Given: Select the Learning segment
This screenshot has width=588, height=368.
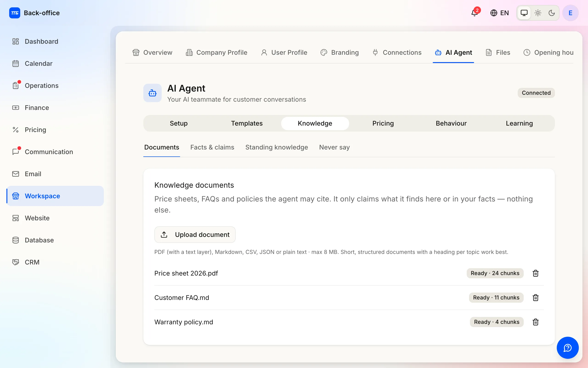Looking at the screenshot, I should coord(520,124).
